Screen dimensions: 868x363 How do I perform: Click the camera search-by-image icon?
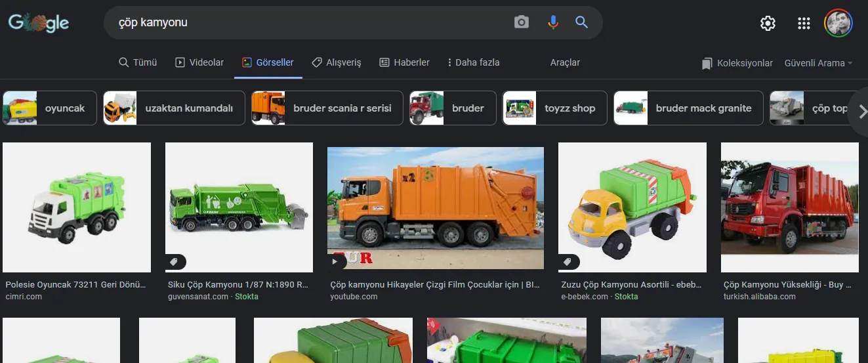click(x=522, y=22)
